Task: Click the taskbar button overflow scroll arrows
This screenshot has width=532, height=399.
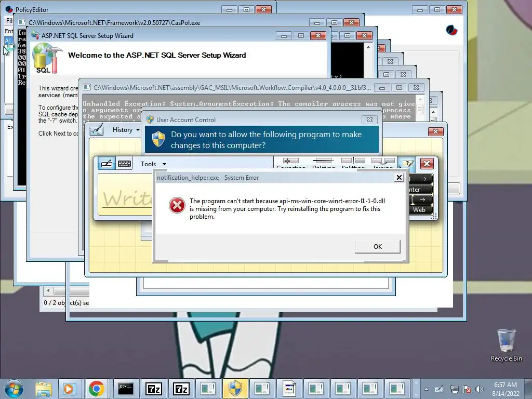Action: 416,389
